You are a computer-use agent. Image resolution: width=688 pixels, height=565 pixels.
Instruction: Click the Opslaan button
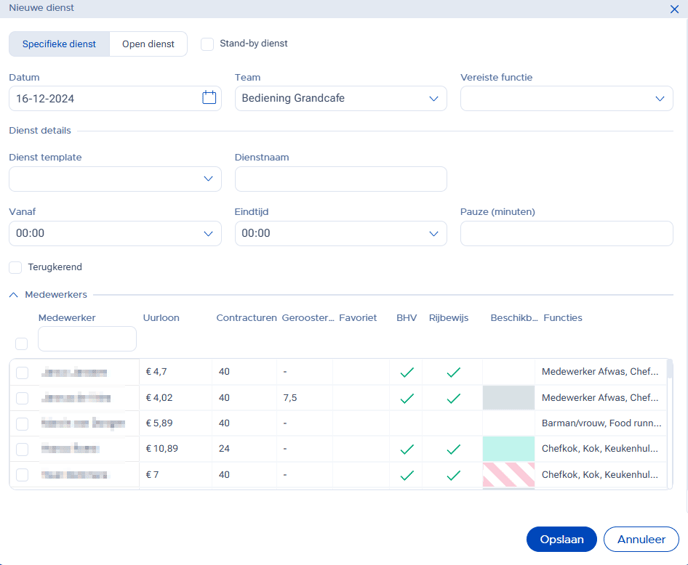561,539
